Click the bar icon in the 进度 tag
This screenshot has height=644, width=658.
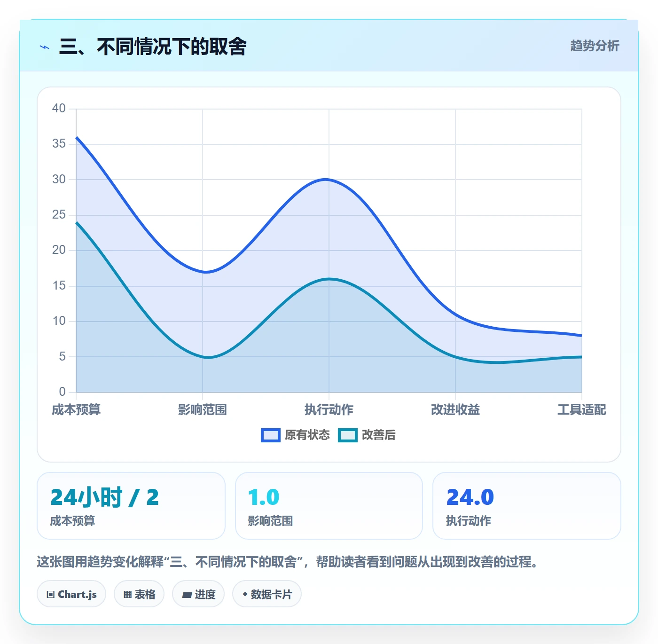coord(187,595)
